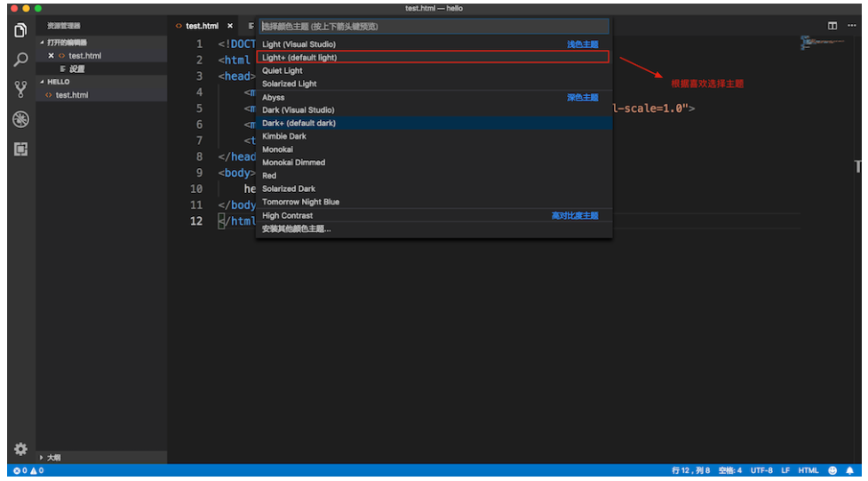868x481 pixels.
Task: Switch to the test.html editor tab
Action: pos(202,26)
